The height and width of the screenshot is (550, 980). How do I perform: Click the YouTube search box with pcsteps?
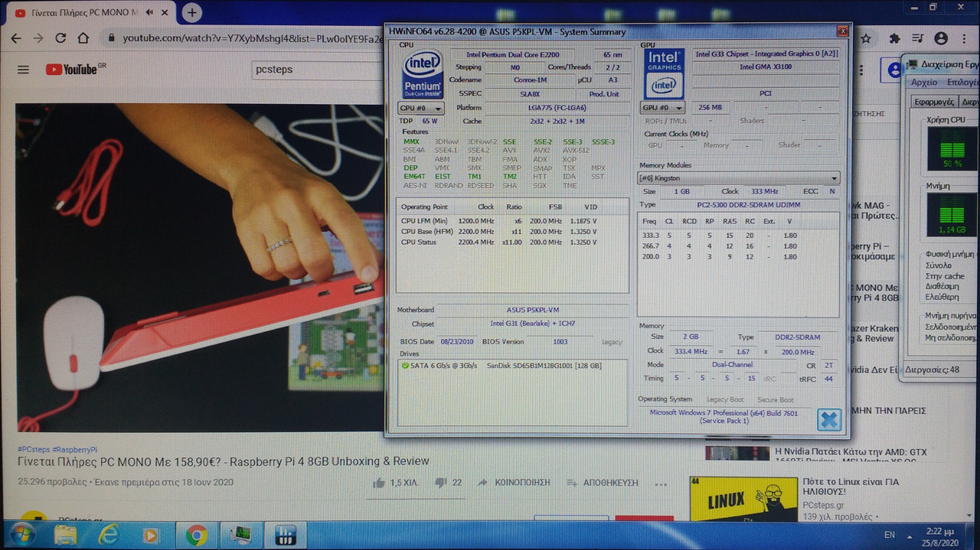pyautogui.click(x=318, y=70)
